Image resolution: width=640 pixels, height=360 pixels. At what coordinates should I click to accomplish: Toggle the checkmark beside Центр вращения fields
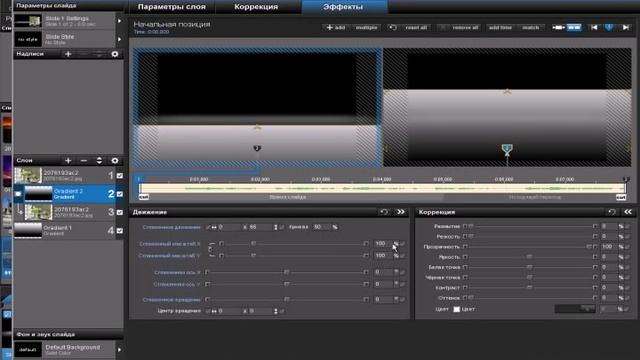tap(282, 311)
